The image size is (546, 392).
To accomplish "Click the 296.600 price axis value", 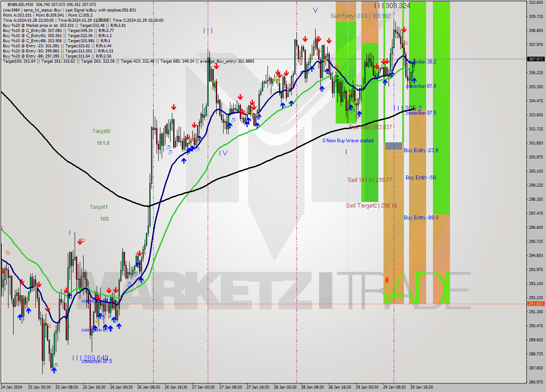I will [535, 227].
